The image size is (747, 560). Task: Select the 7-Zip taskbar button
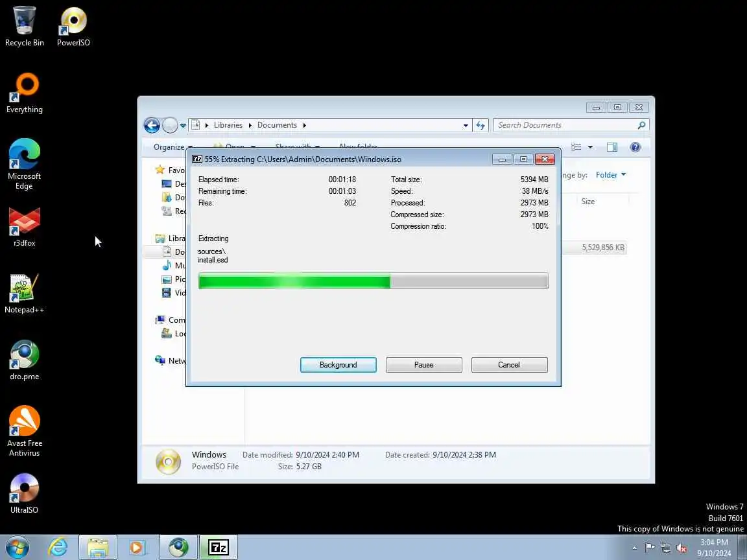tap(218, 548)
